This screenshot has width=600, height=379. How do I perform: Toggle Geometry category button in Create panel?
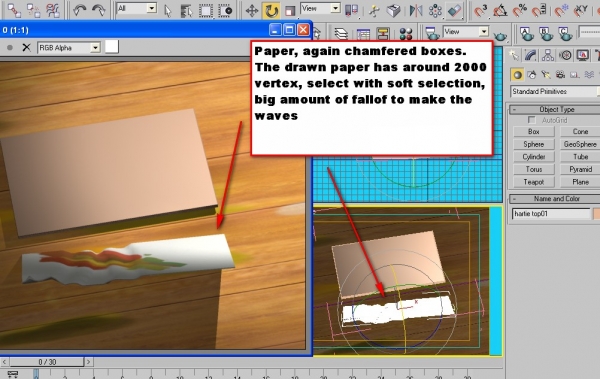pos(517,75)
